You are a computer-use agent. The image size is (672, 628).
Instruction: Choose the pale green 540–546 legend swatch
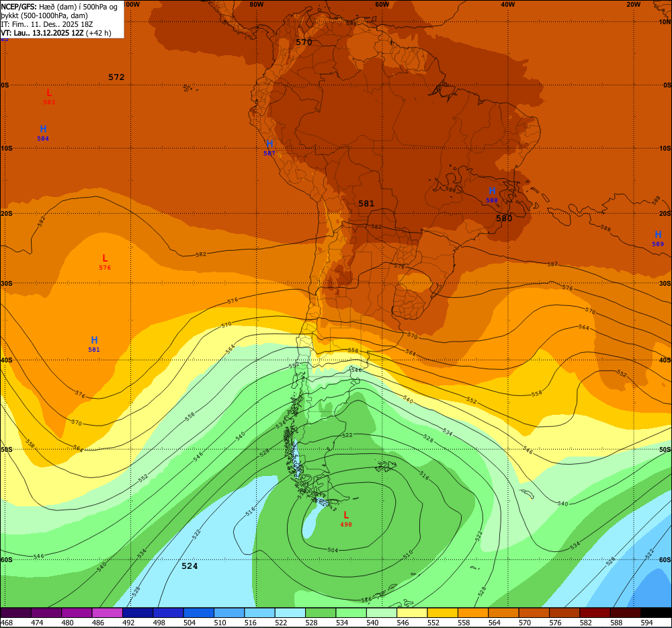coord(382,613)
